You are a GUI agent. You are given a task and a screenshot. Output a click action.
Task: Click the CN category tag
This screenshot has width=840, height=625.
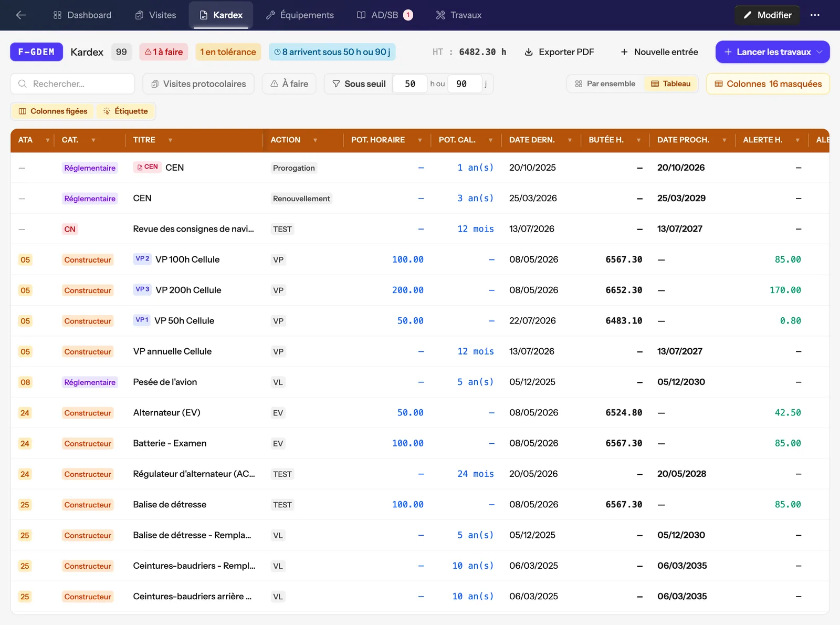70,229
